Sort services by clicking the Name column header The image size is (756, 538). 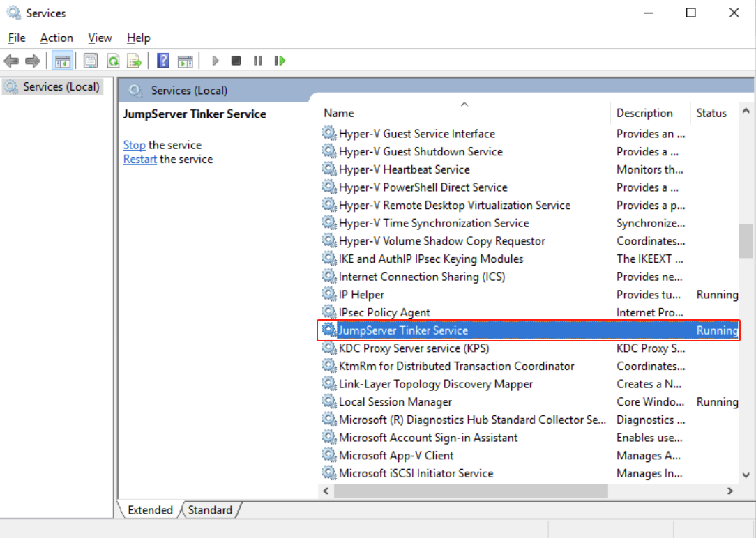tap(338, 112)
